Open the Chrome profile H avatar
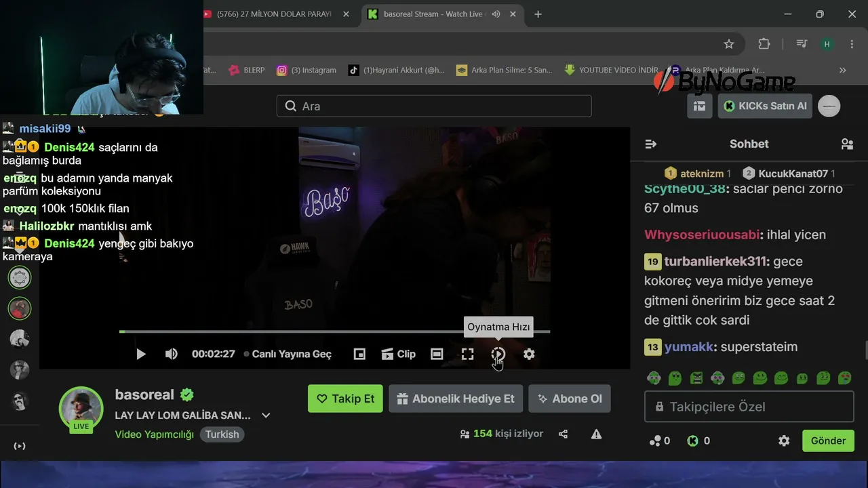Screen dimensions: 868x488 pyautogui.click(x=827, y=44)
